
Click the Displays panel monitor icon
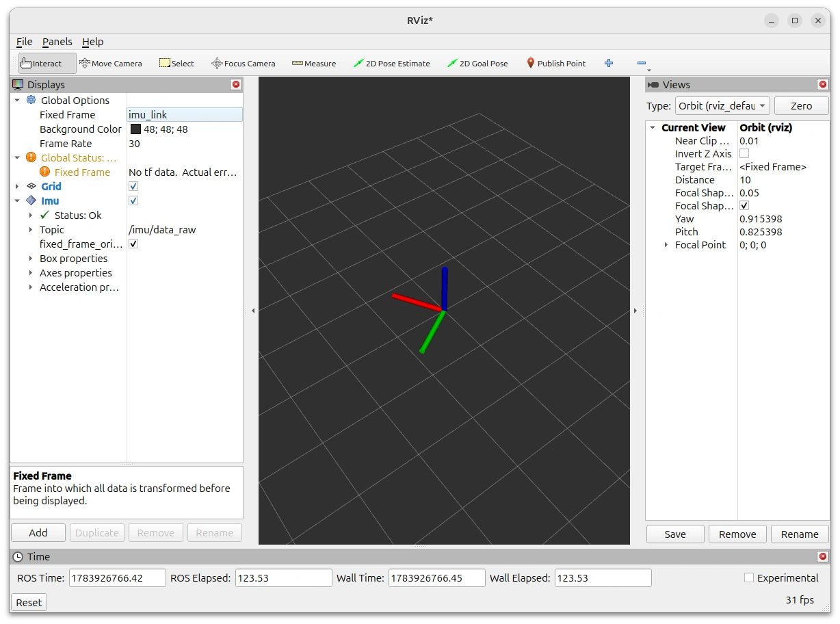(18, 85)
